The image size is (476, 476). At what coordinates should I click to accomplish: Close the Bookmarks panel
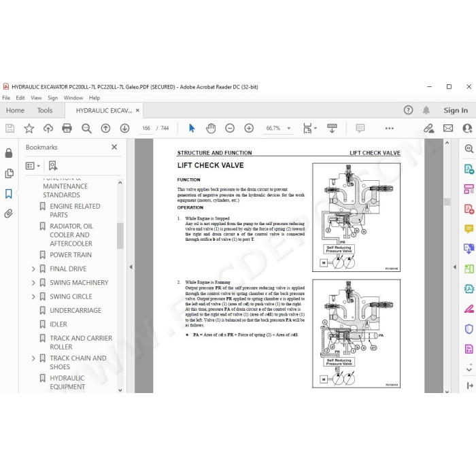114,148
